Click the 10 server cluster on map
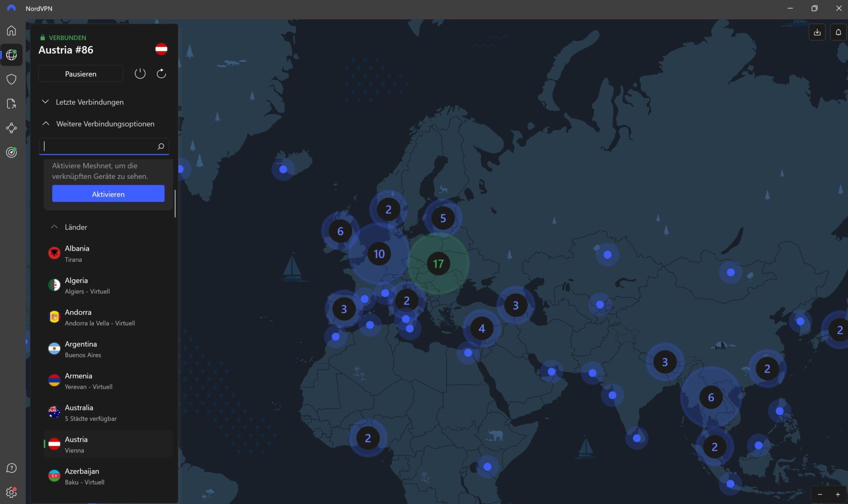The width and height of the screenshot is (848, 504). (x=379, y=254)
